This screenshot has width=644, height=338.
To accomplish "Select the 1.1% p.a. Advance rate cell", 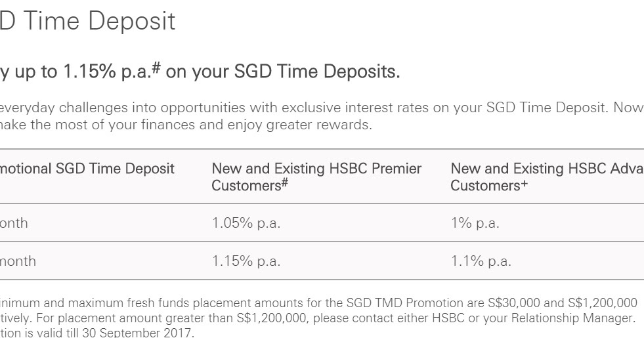I will (x=481, y=261).
